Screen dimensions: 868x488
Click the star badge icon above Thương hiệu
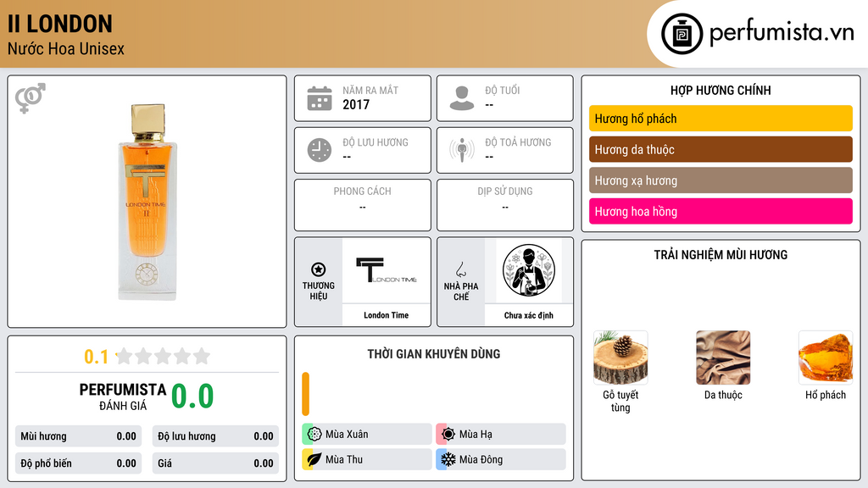click(319, 269)
